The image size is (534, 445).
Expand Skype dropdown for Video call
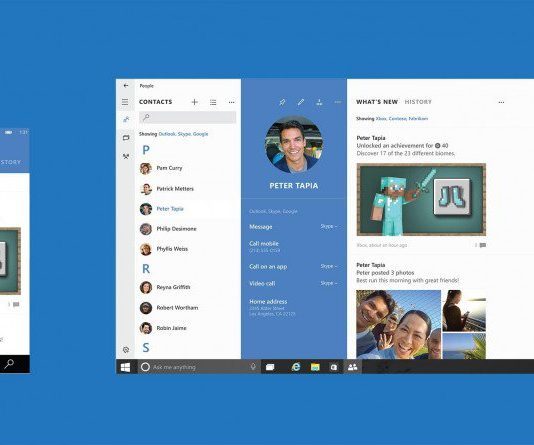pos(329,283)
